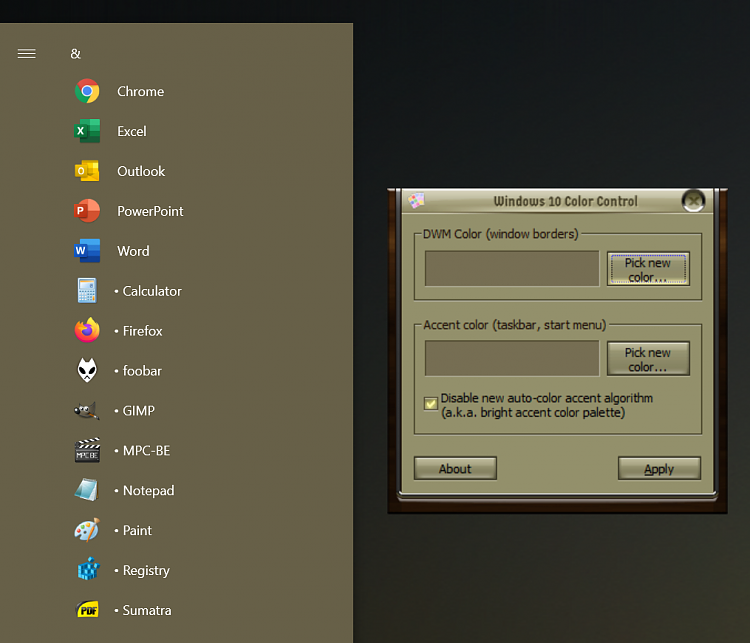Select the Sumatra label in the list
750x643 pixels.
tap(147, 610)
